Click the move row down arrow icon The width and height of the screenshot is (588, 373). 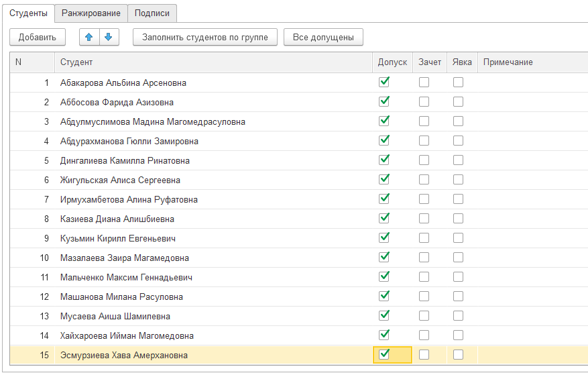(x=109, y=37)
